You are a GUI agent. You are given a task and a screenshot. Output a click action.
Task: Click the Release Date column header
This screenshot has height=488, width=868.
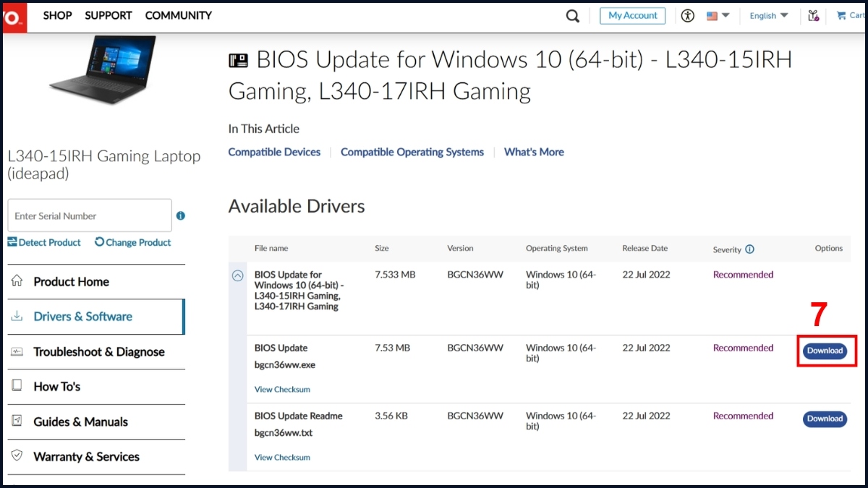tap(645, 248)
